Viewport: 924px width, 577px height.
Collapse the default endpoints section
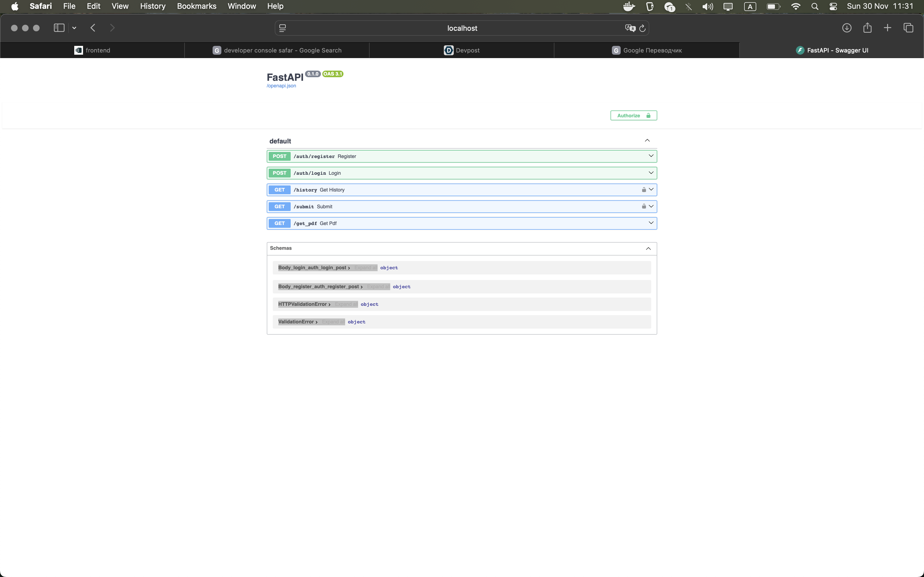tap(647, 141)
